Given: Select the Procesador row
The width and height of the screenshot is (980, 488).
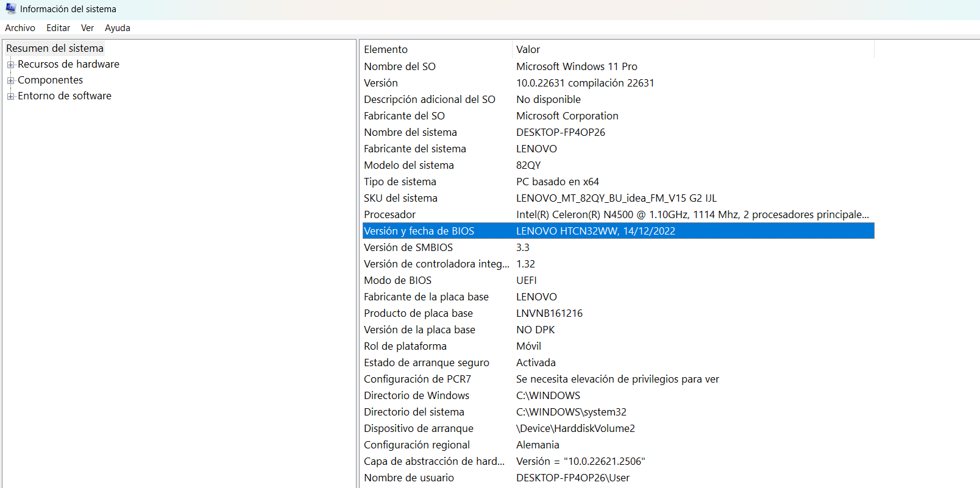Looking at the screenshot, I should (x=390, y=214).
